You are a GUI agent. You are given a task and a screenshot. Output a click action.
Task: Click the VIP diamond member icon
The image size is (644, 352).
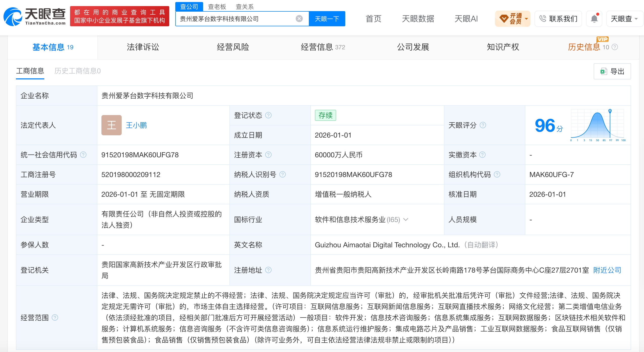coord(504,19)
